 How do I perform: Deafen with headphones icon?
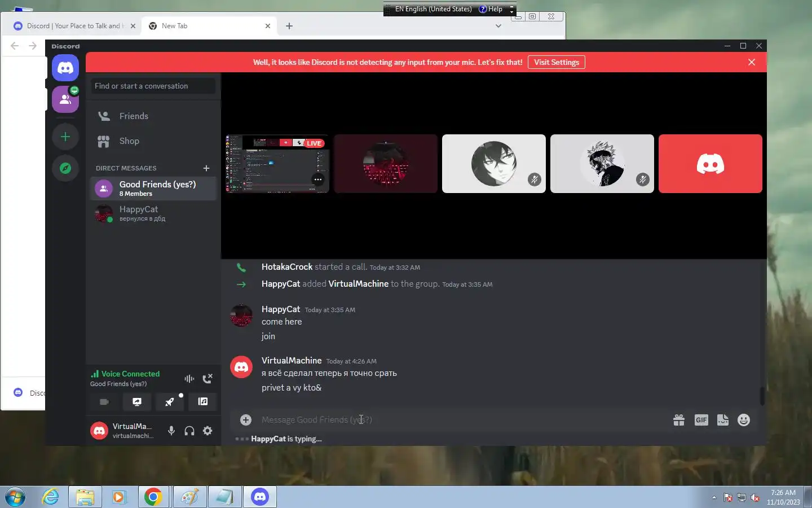189,431
